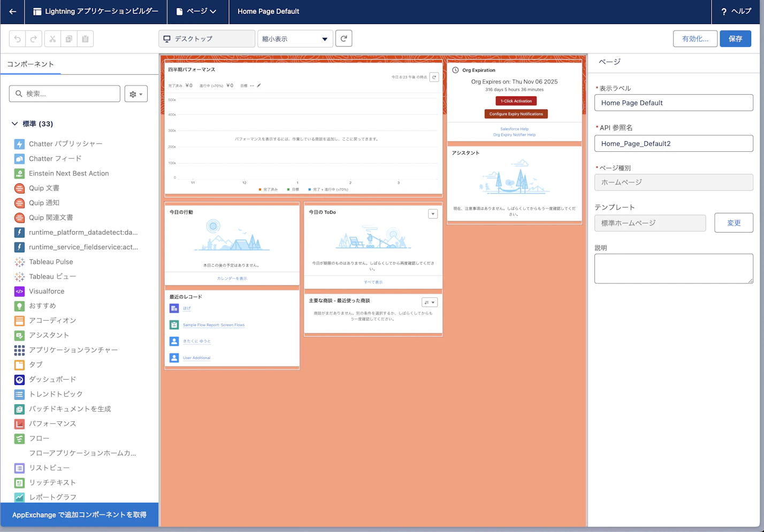Viewport: 764px width, 532px height.
Task: Click the アプリケーションランチャー component icon
Action: tap(19, 350)
